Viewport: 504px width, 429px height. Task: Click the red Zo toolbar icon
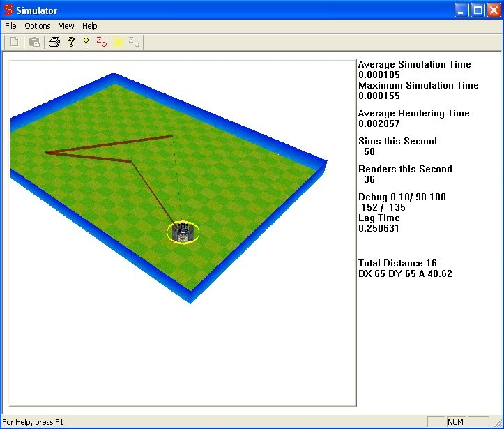pyautogui.click(x=102, y=43)
